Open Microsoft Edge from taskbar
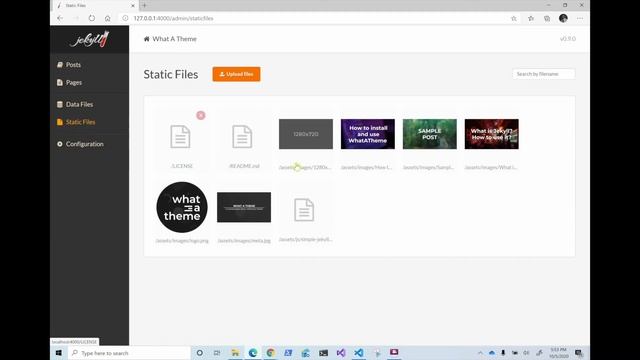 pos(253,353)
